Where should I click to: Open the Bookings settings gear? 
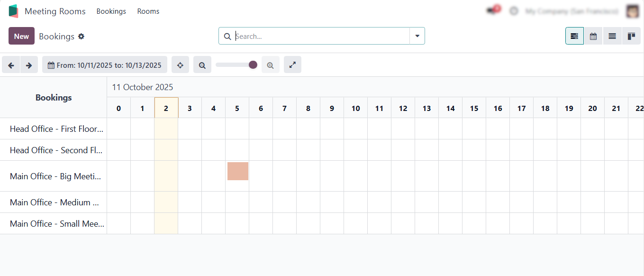click(81, 37)
